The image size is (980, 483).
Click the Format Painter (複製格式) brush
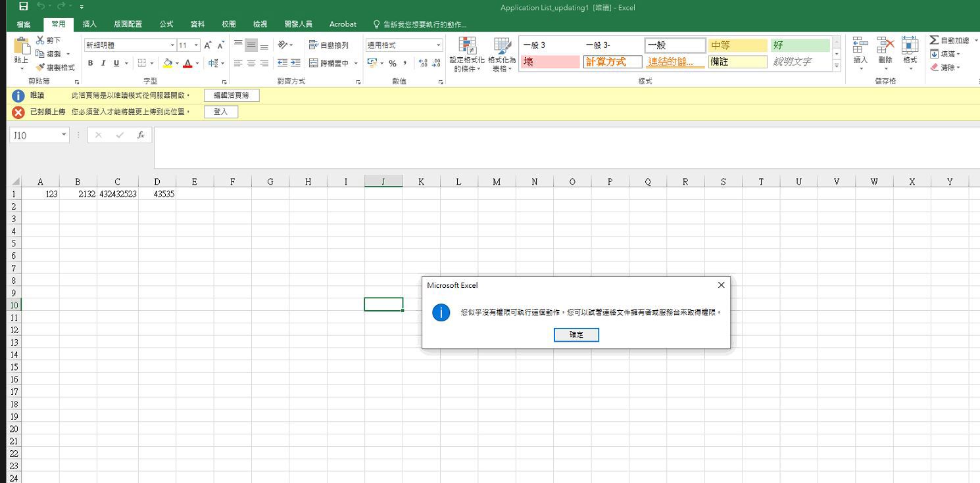pos(40,68)
